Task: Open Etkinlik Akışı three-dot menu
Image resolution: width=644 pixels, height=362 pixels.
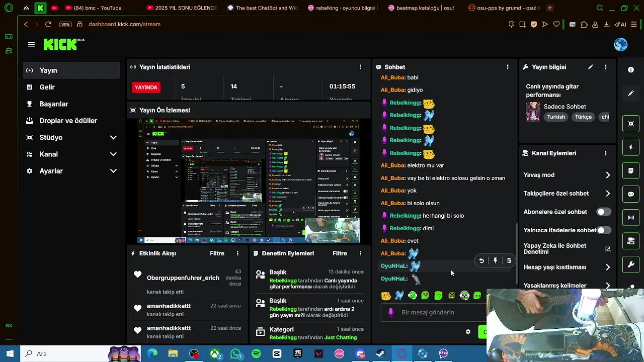Action: click(238, 253)
